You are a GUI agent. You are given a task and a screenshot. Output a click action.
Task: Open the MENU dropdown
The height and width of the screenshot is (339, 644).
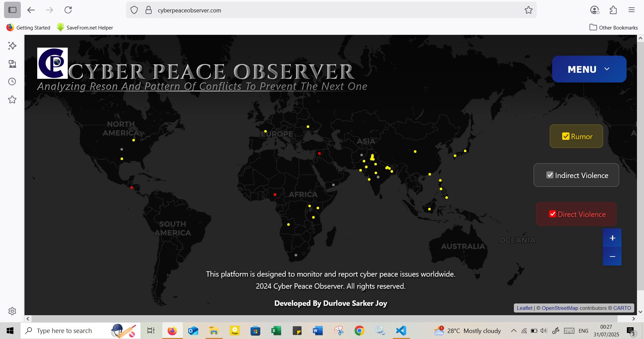click(x=589, y=69)
